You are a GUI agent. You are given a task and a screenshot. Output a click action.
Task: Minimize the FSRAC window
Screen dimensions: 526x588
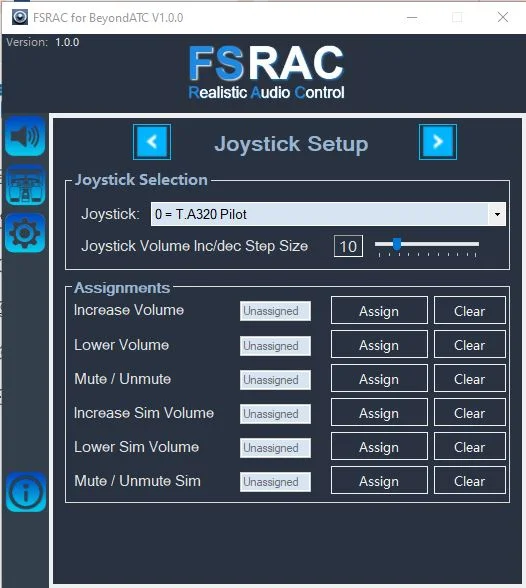[412, 17]
